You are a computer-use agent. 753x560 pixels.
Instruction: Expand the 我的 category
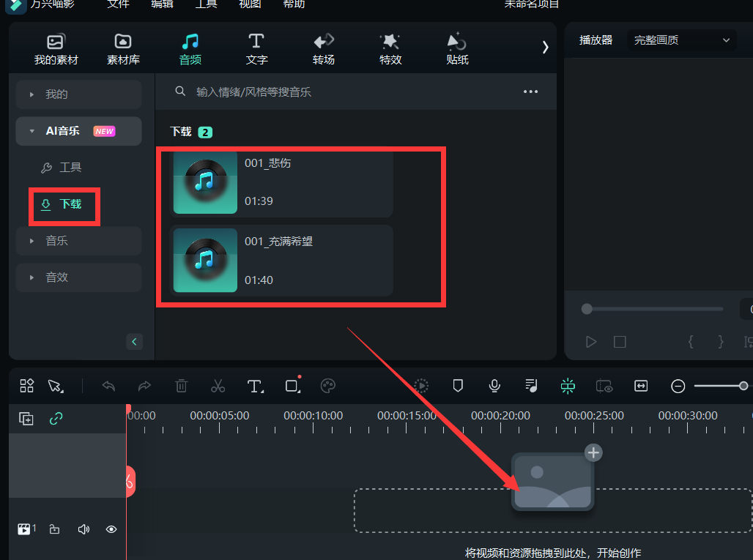pos(79,94)
